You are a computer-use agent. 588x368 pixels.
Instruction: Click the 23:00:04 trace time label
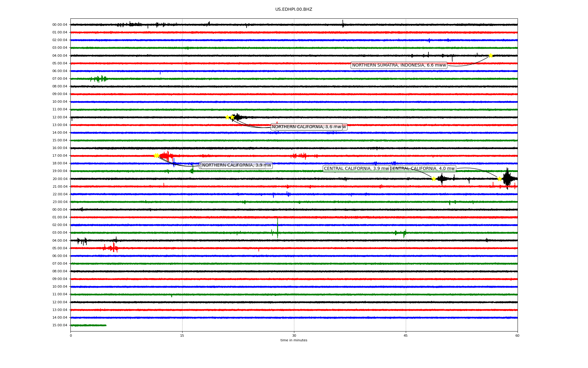[60, 202]
